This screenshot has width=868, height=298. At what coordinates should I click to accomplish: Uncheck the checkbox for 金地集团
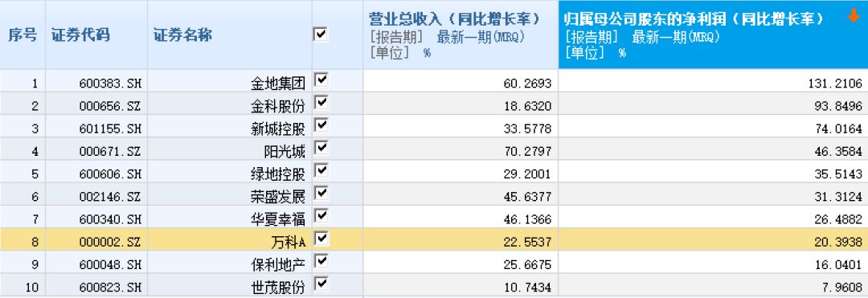point(321,80)
